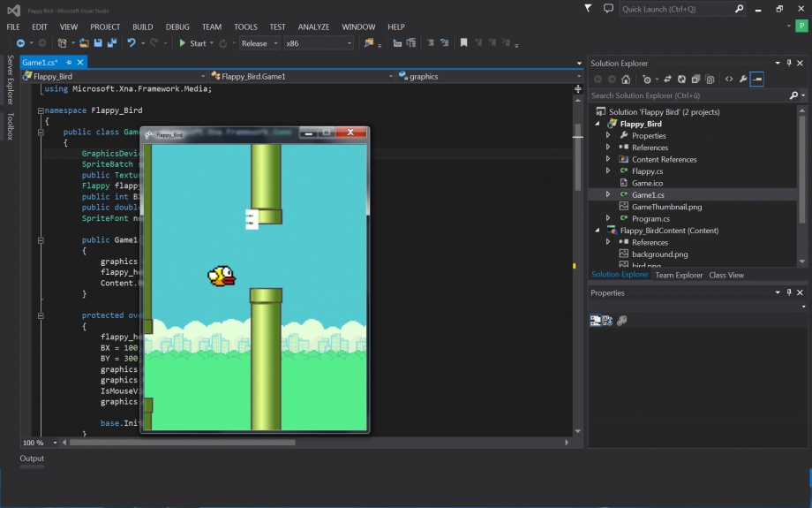Expand the Flappy.cs tree node
Viewport: 812px width, 508px height.
[607, 171]
